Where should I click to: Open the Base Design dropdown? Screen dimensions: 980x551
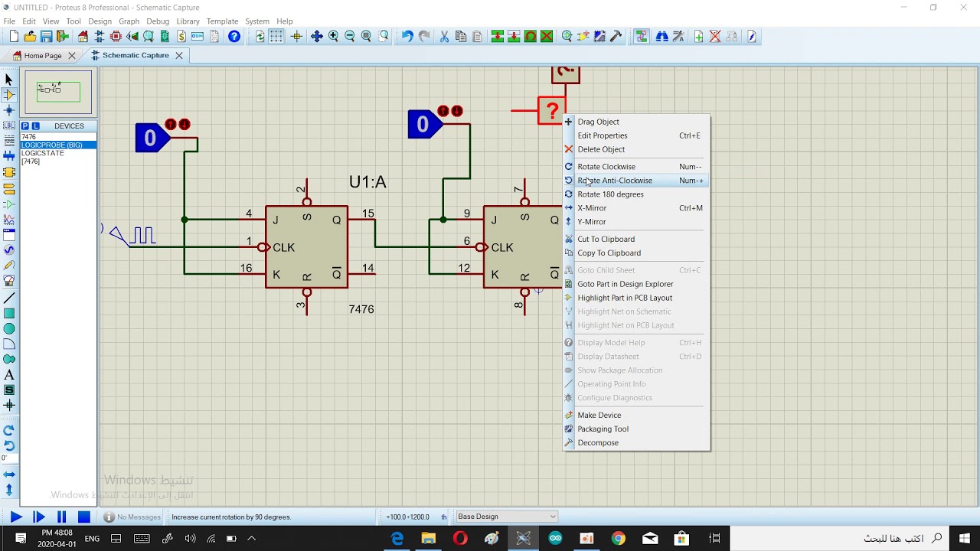(507, 517)
